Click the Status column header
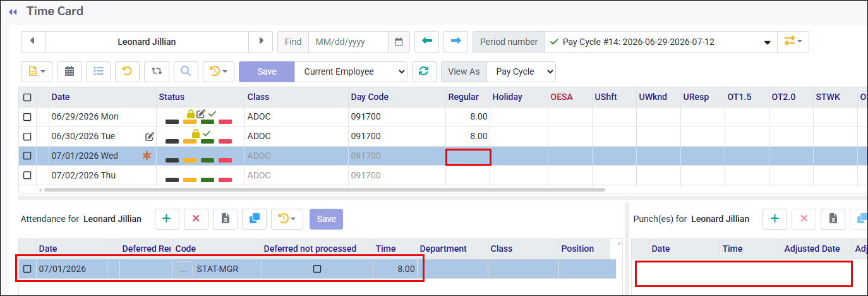Viewport: 868px width, 296px height. 172,97
